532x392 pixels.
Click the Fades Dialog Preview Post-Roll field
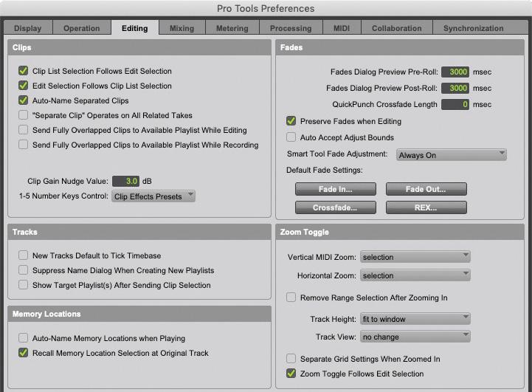tap(455, 89)
